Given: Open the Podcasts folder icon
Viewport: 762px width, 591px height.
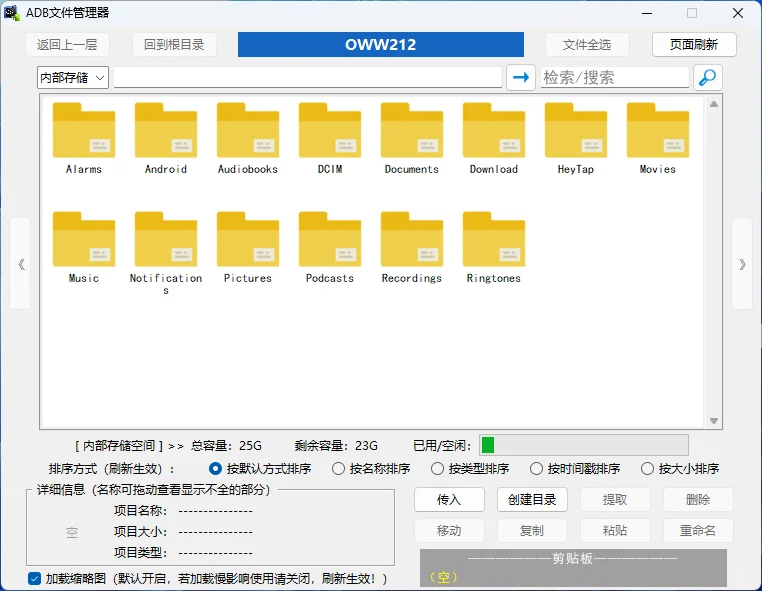Looking at the screenshot, I should (x=330, y=239).
